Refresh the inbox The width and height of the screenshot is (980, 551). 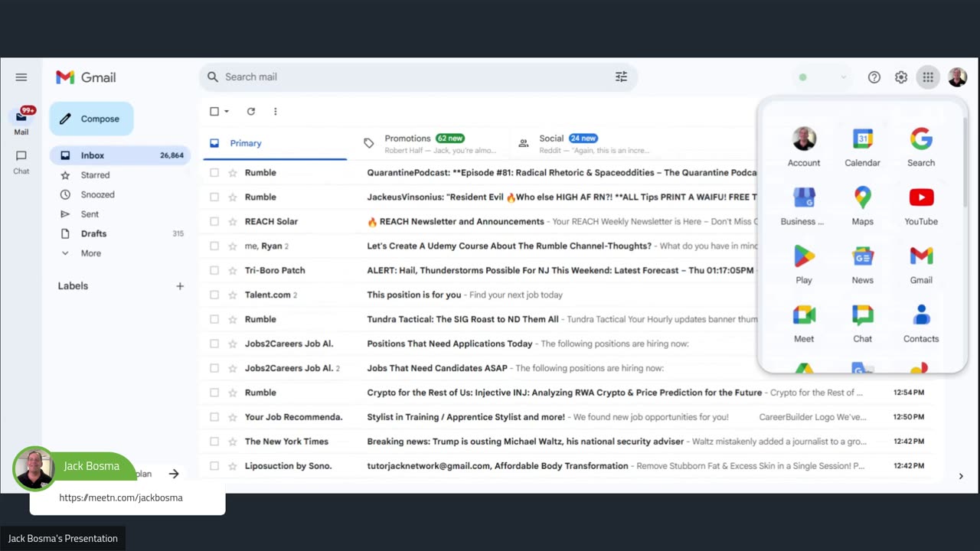[x=250, y=111]
